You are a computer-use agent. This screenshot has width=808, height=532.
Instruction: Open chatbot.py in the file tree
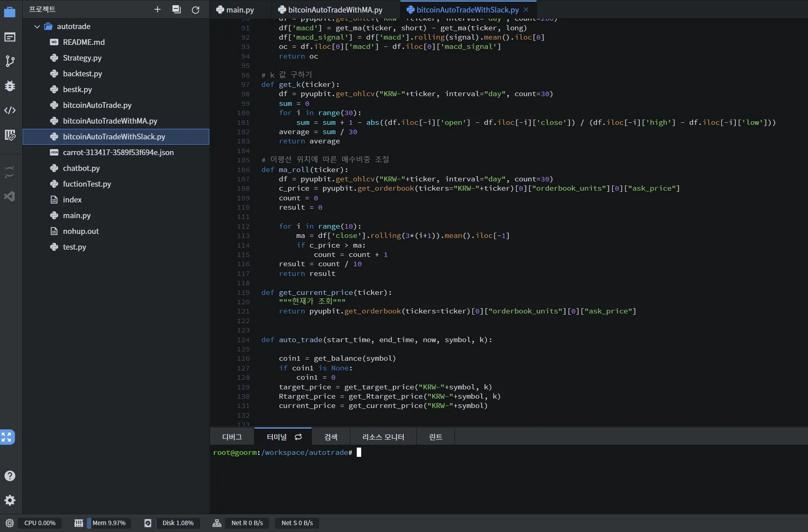click(x=116, y=168)
